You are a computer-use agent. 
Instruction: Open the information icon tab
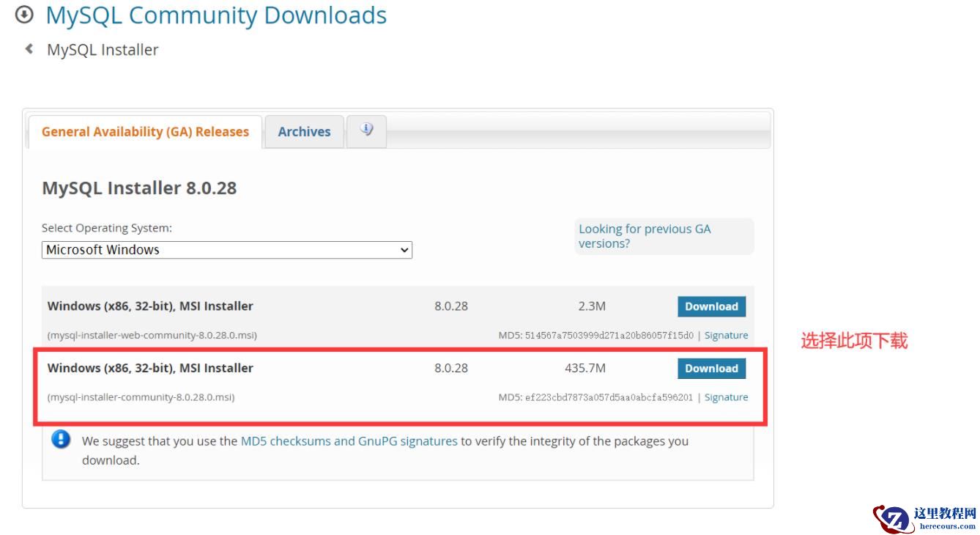coord(367,130)
